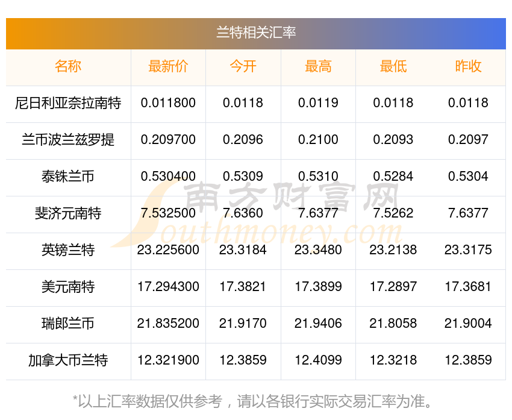This screenshot has height=420, width=512.
Task: Click the exchange rate disclaimer footnote
Action: click(x=256, y=401)
